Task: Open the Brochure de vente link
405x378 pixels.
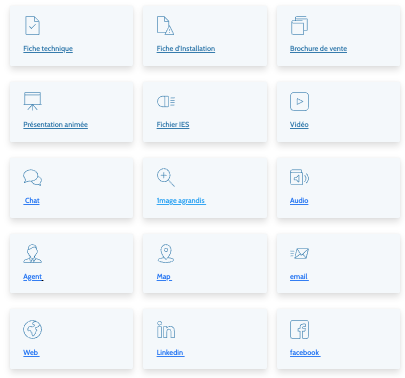Action: 318,49
